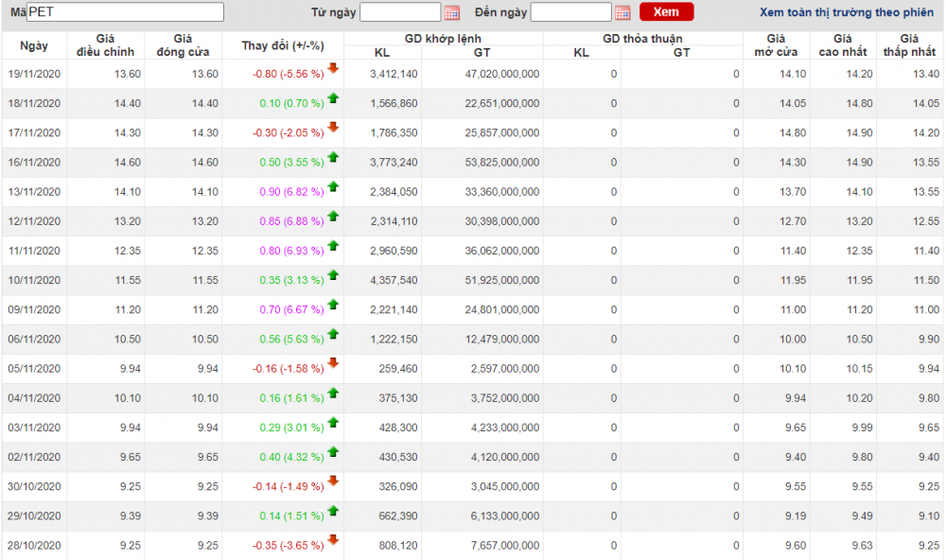Image resolution: width=946 pixels, height=560 pixels.
Task: Select the date cell 19/11/2020
Action: (x=34, y=74)
